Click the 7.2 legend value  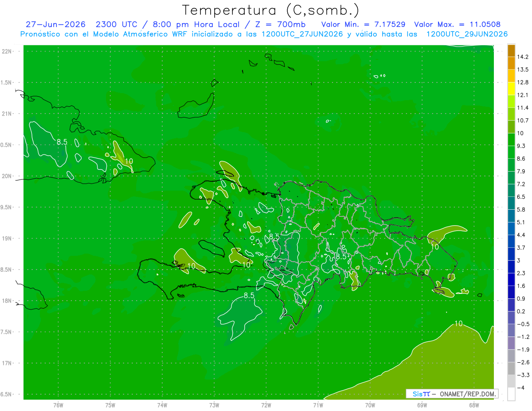pyautogui.click(x=522, y=184)
